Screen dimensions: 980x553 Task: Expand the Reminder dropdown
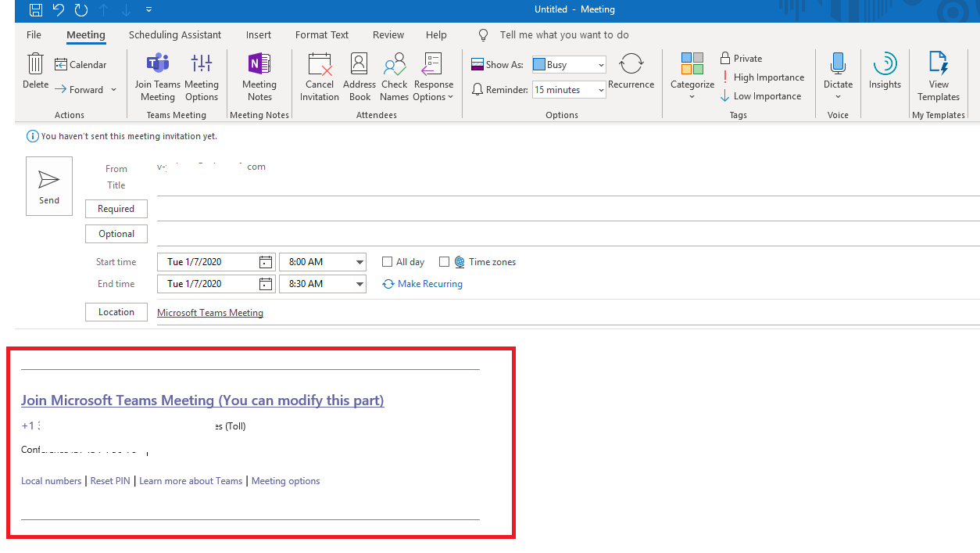599,89
